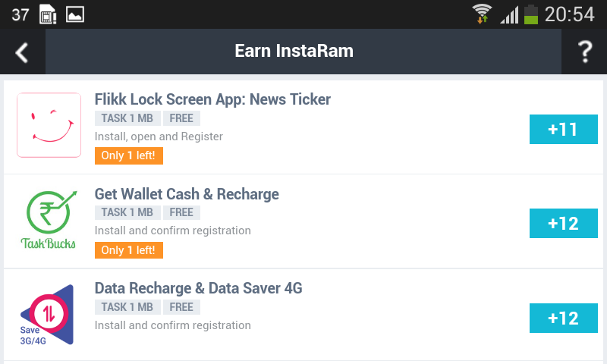Screen dimensions: 607x364
Task: Tap 'Only 1 left!' badge under Flikk
Action: [129, 155]
